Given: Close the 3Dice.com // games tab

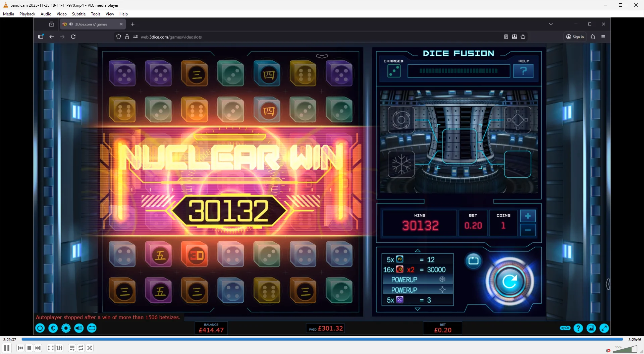Looking at the screenshot, I should click(x=121, y=24).
